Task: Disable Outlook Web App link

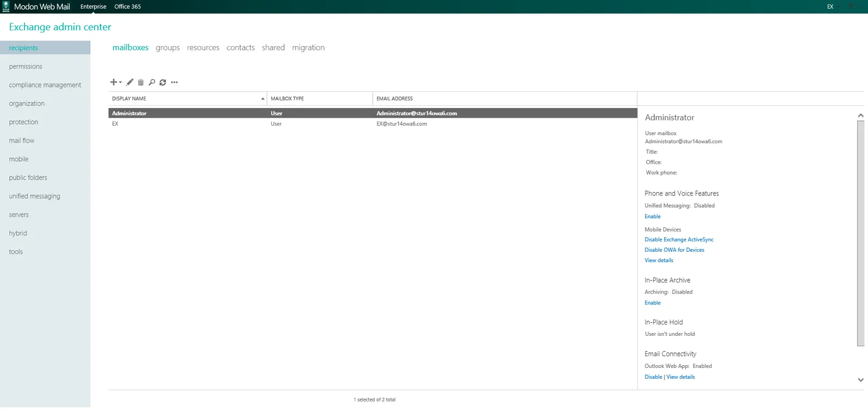Action: [x=653, y=377]
